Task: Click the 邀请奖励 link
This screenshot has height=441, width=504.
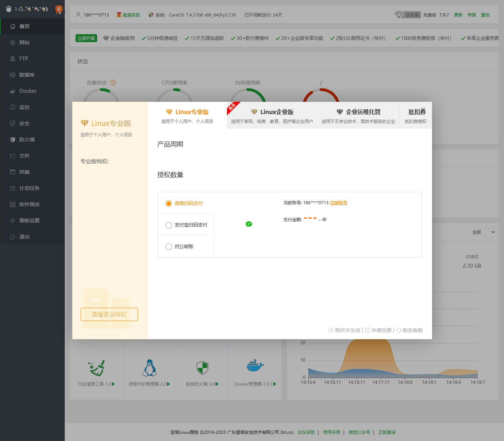Action: (x=131, y=15)
